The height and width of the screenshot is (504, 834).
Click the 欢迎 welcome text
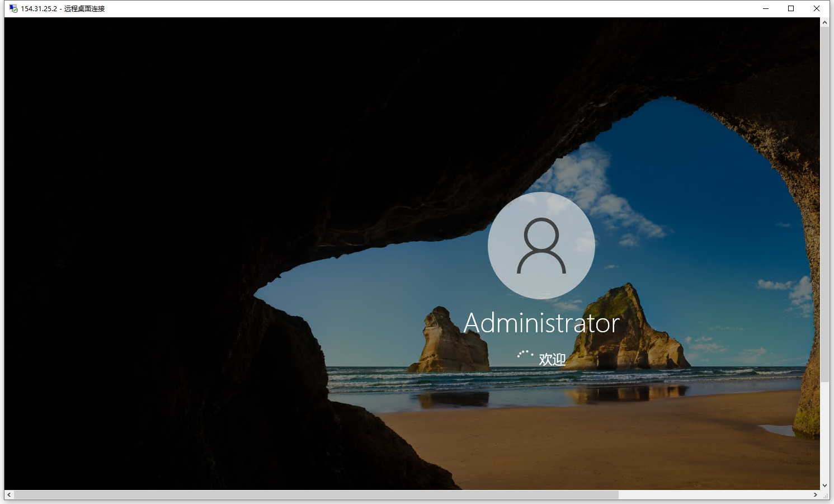click(552, 358)
